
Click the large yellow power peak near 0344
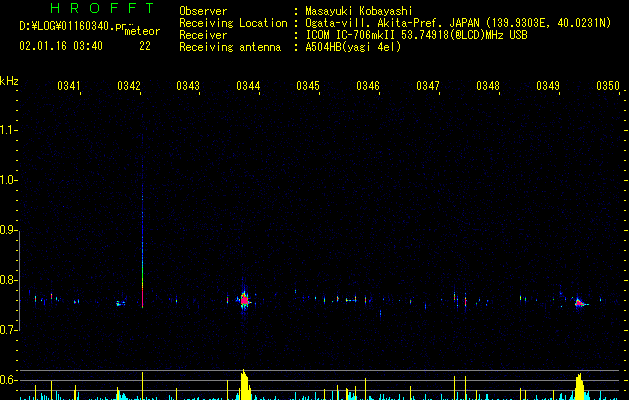245,385
